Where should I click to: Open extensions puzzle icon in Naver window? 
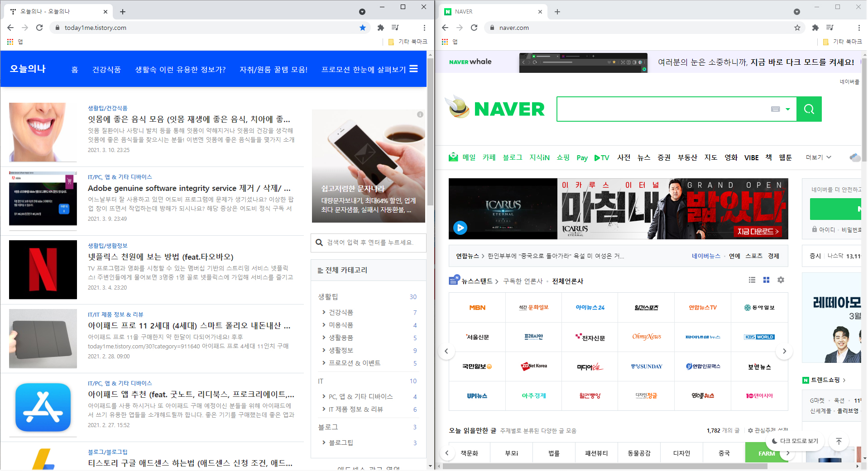(815, 28)
